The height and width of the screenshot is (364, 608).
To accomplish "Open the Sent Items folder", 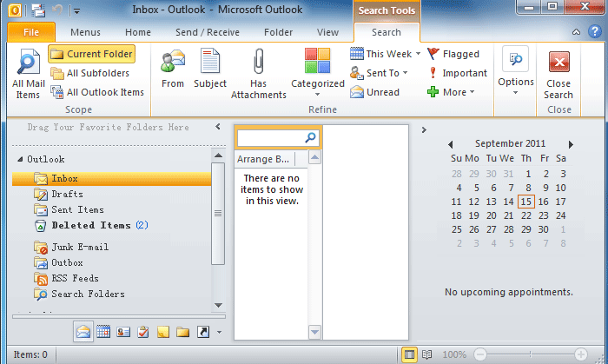I will [x=69, y=209].
